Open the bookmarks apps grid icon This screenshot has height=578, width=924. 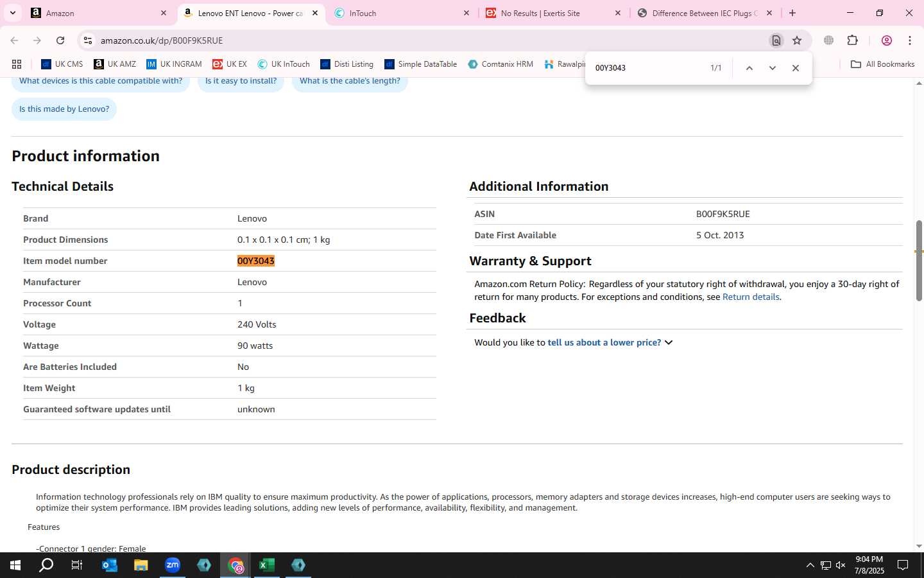coord(17,64)
